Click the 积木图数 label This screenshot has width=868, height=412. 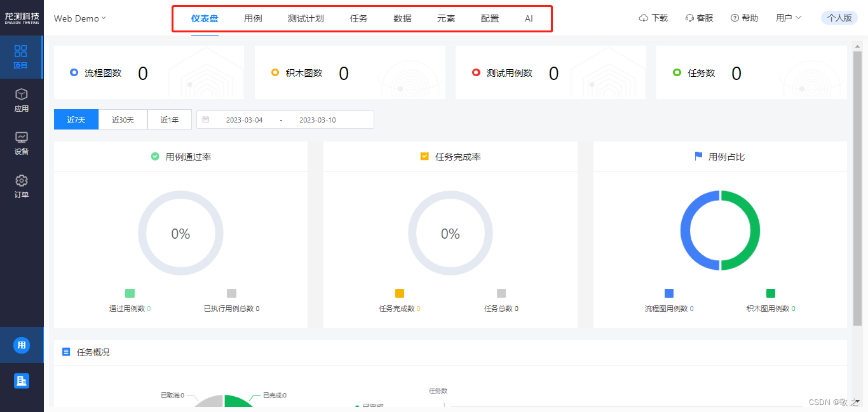tap(304, 73)
